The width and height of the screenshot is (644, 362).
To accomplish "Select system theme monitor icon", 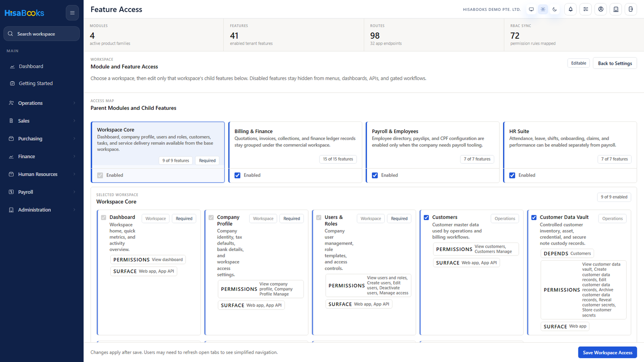I will tap(531, 9).
